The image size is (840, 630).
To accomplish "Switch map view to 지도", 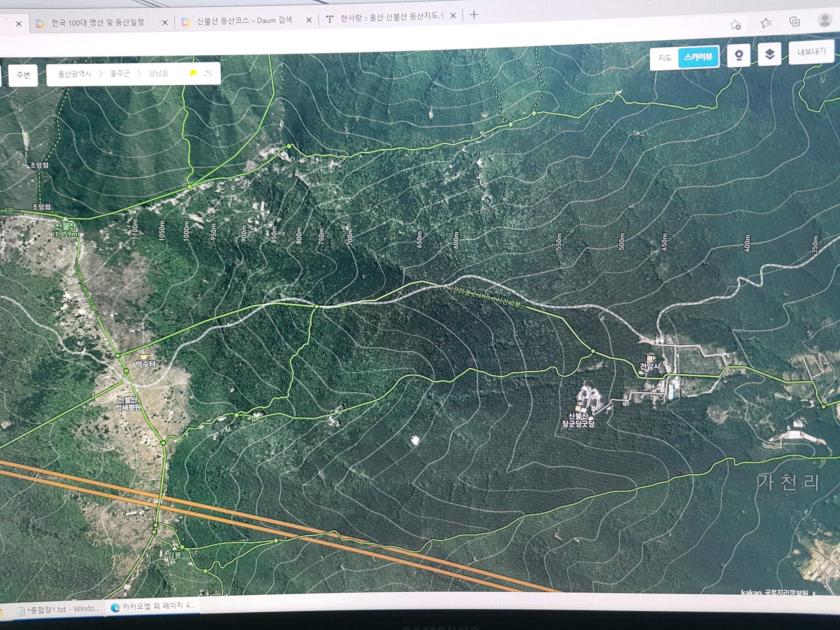I will coord(665,58).
